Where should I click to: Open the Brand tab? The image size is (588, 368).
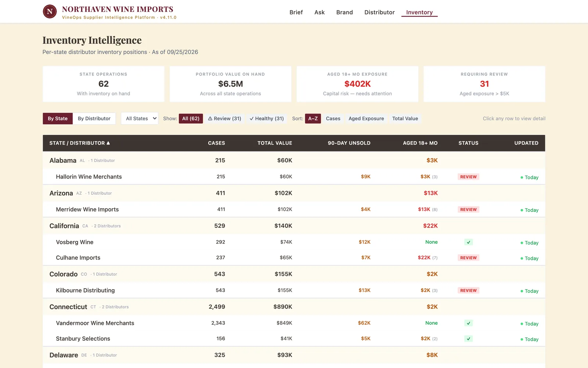coord(344,12)
